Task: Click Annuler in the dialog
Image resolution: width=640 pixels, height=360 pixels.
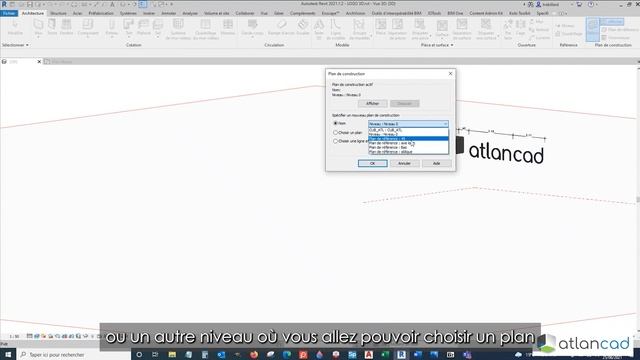Action: click(x=404, y=163)
